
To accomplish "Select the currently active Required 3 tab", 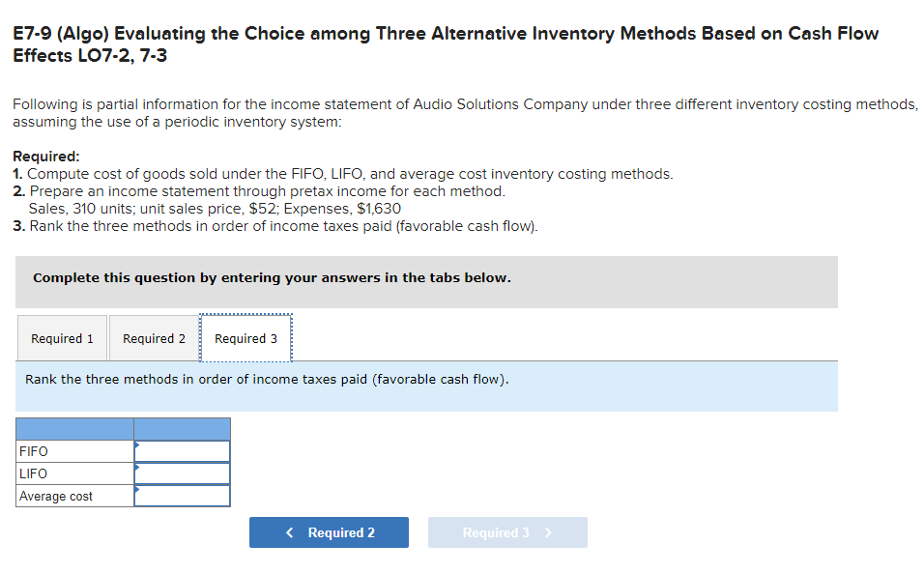I will point(245,338).
